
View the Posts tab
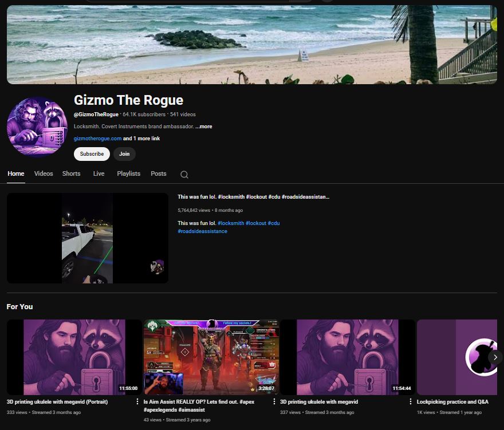(159, 173)
